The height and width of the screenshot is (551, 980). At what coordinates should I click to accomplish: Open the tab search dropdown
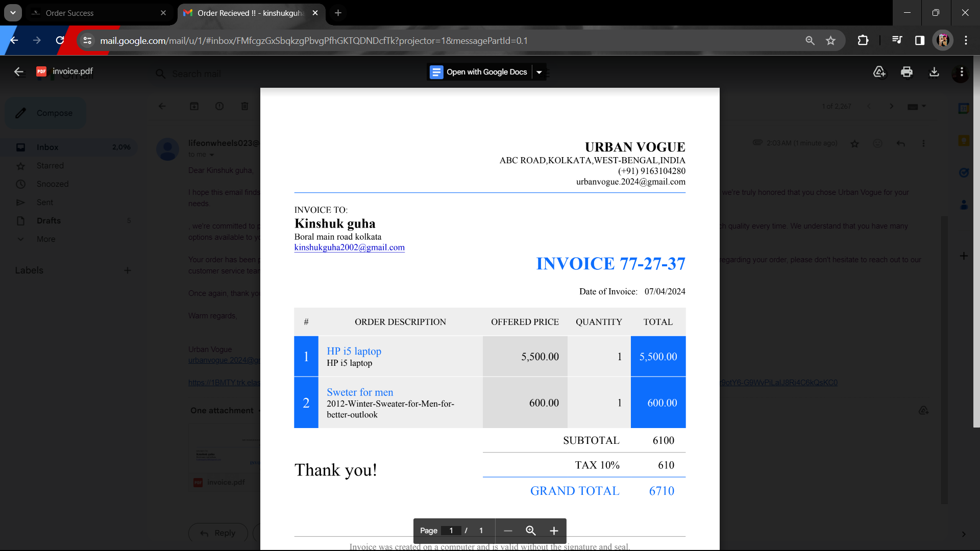[13, 13]
